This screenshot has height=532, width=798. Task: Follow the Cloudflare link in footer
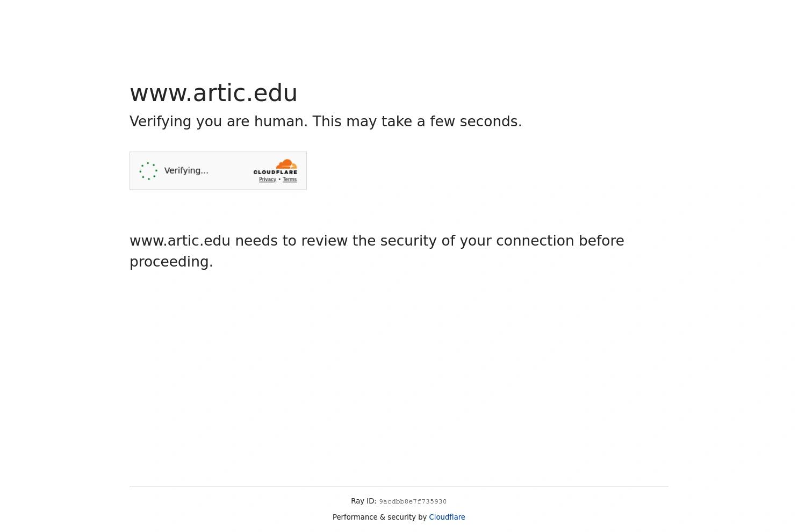[447, 517]
